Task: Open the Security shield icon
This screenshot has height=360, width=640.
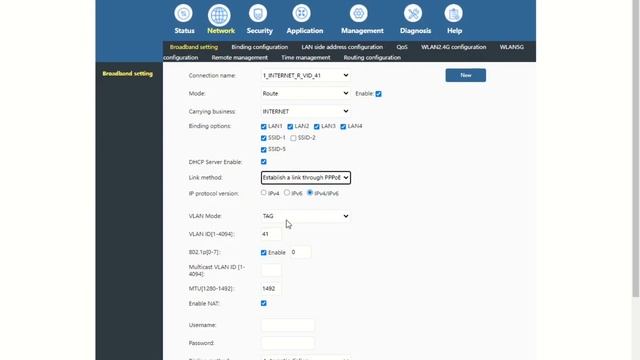Action: point(258,14)
